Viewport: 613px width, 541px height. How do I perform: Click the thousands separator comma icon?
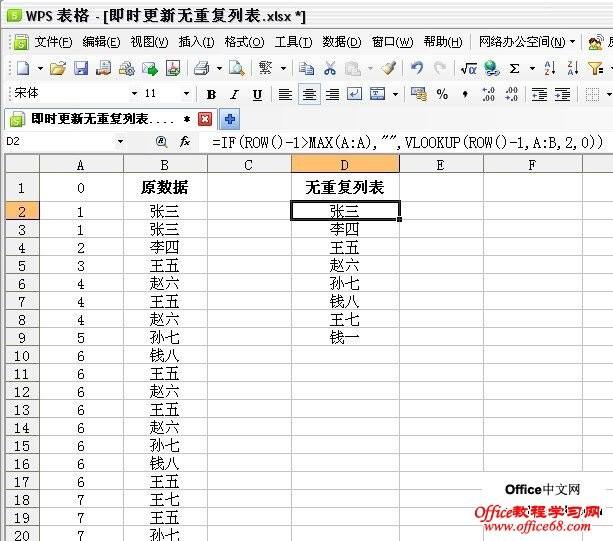pyautogui.click(x=465, y=94)
